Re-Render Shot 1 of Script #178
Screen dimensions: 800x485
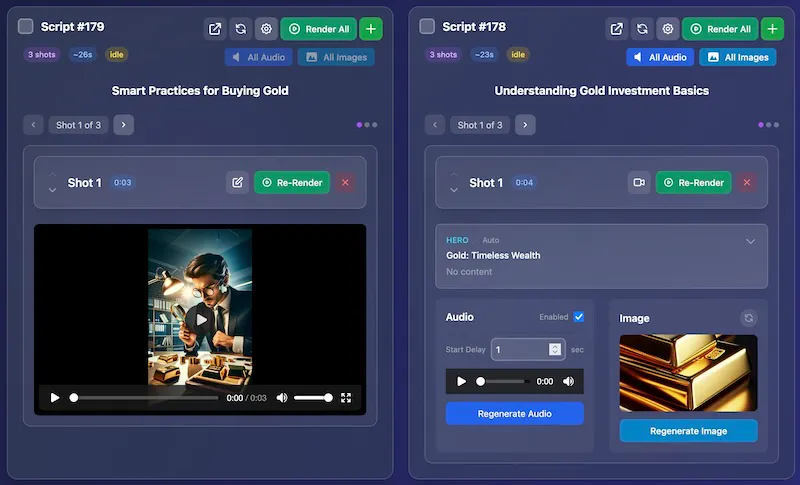pyautogui.click(x=693, y=183)
